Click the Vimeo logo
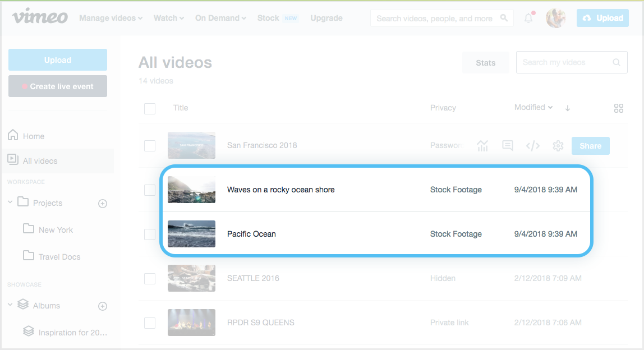 (40, 17)
